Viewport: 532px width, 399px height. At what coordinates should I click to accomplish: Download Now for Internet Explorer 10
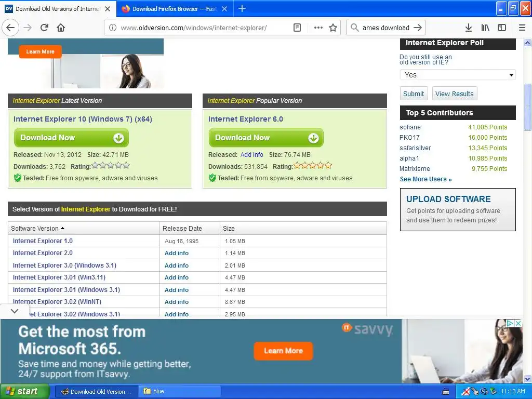71,137
